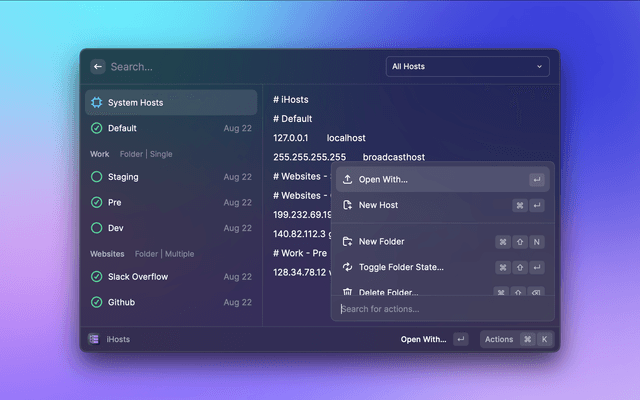Click the Search for actions field
This screenshot has height=400, width=640.
[440, 309]
